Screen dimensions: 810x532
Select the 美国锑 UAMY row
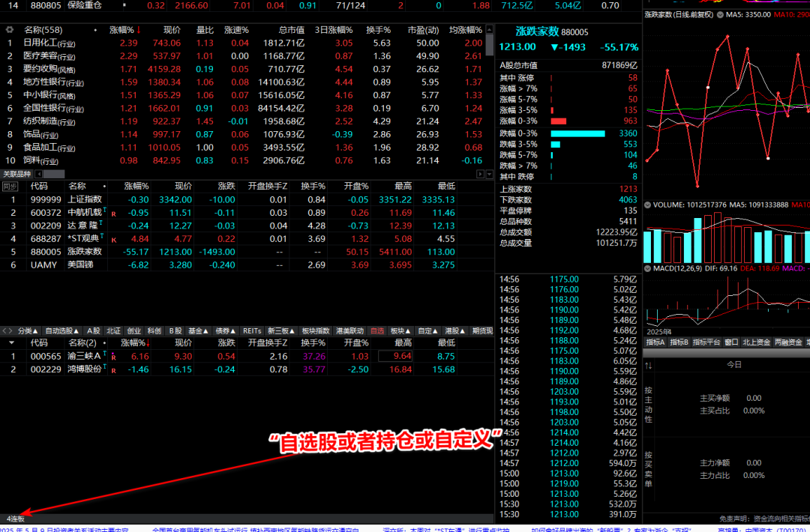coord(247,265)
